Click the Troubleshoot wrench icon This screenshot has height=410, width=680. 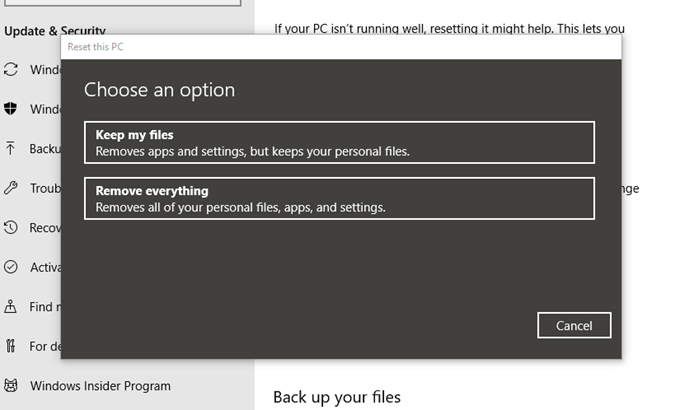pyautogui.click(x=12, y=188)
